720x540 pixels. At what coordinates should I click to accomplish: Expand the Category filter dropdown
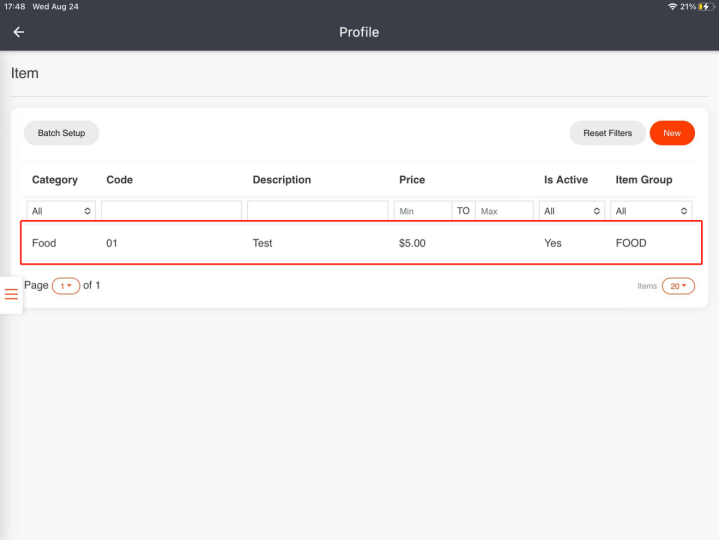[x=61, y=211]
